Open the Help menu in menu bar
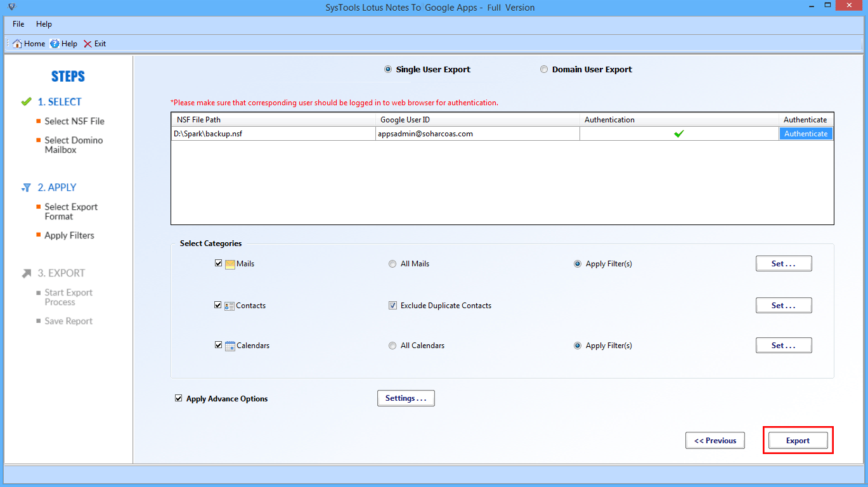The height and width of the screenshot is (487, 868). coord(44,24)
